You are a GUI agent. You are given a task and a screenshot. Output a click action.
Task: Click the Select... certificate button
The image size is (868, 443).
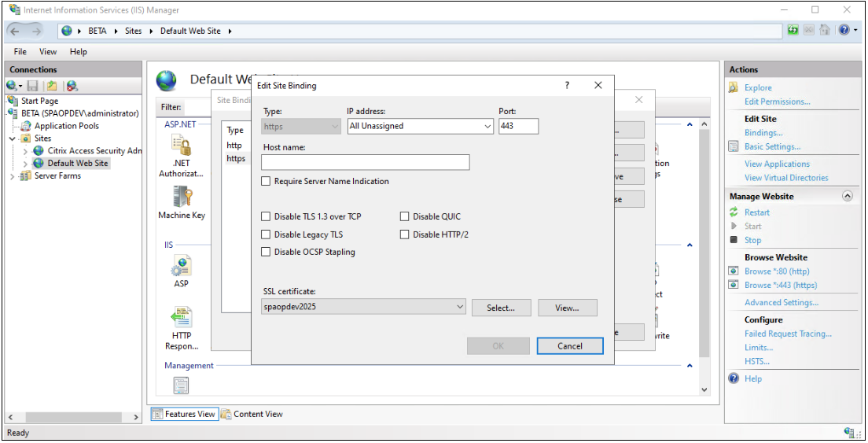tap(501, 308)
